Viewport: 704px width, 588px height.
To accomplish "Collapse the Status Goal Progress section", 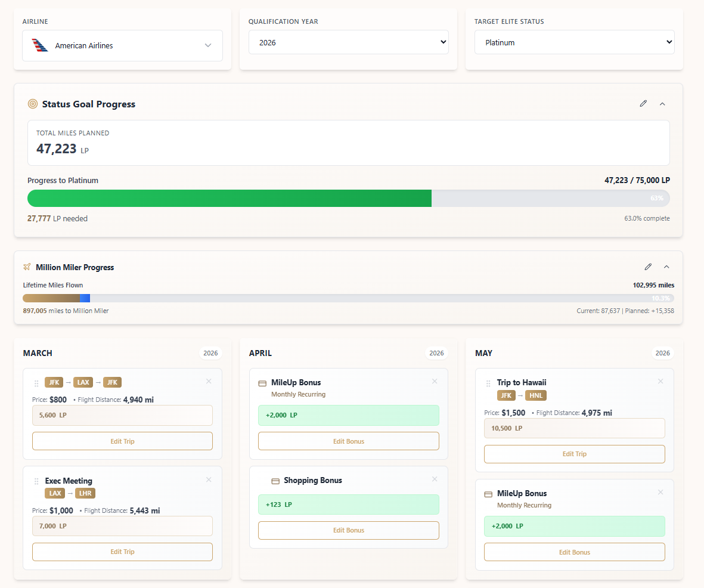I will 662,104.
